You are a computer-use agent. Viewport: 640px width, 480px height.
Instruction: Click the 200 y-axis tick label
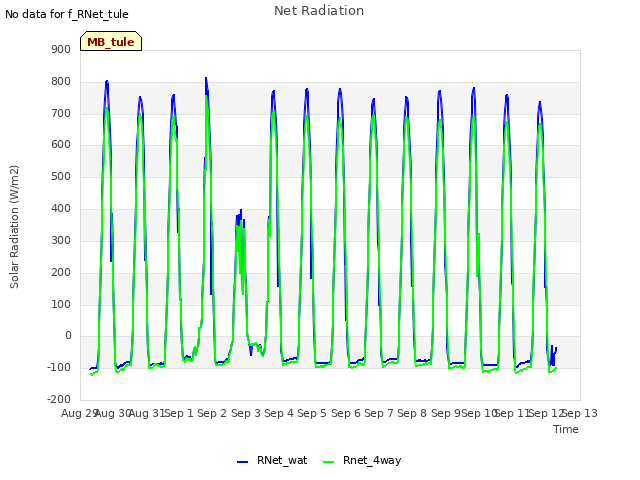pyautogui.click(x=61, y=273)
